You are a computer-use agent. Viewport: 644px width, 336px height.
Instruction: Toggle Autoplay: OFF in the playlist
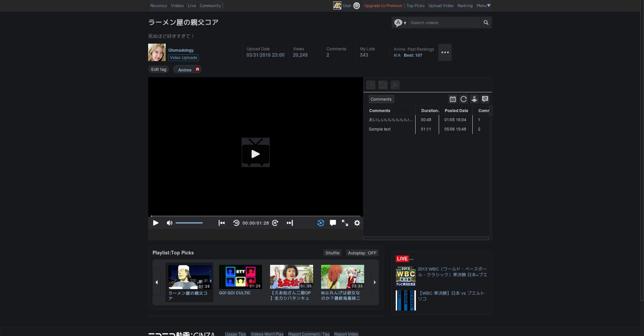click(362, 253)
